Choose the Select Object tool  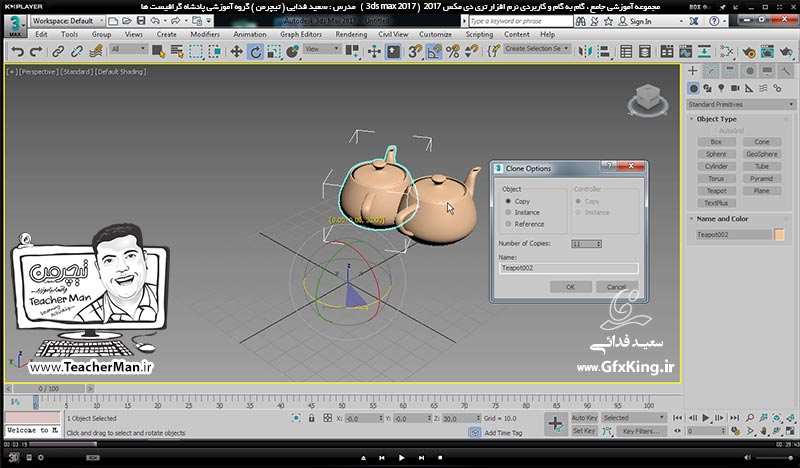(x=158, y=52)
